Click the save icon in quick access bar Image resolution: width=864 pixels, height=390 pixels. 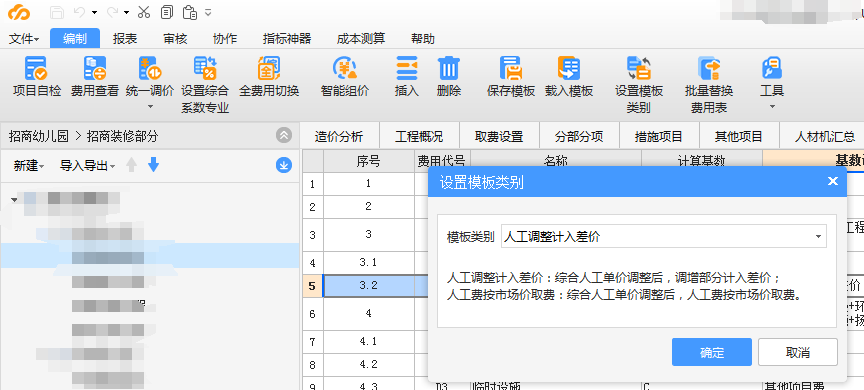pos(56,12)
